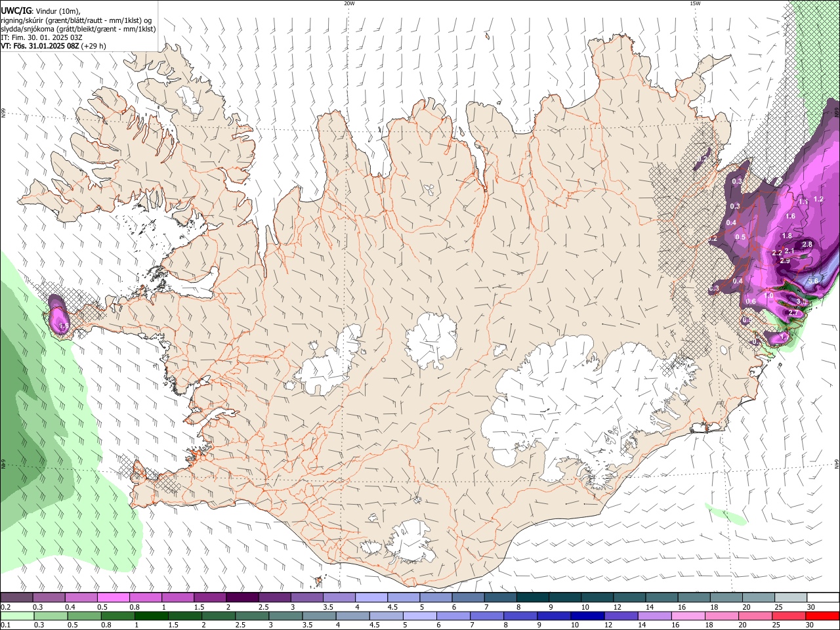Click the deep blue 10 swatch in bottom legend
The height and width of the screenshot is (630, 840).
[x=587, y=616]
